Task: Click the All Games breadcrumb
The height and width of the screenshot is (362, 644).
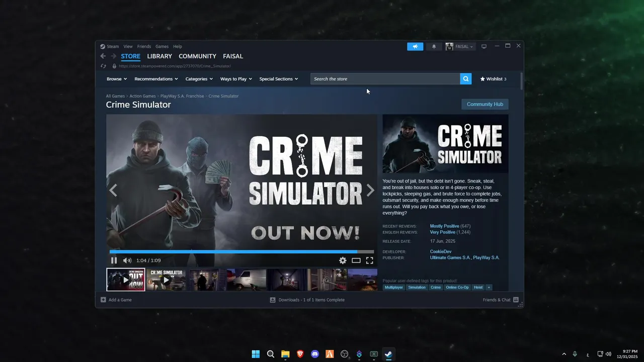Action: 115,96
